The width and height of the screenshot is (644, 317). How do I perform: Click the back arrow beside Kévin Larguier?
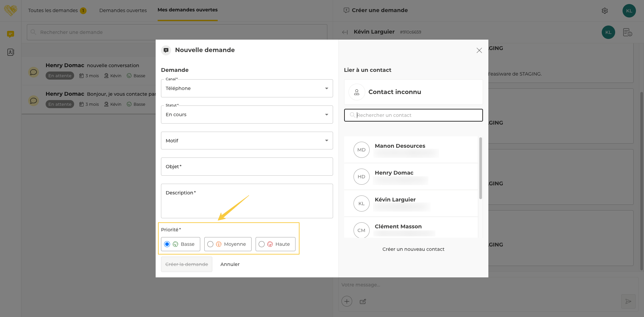tap(345, 32)
